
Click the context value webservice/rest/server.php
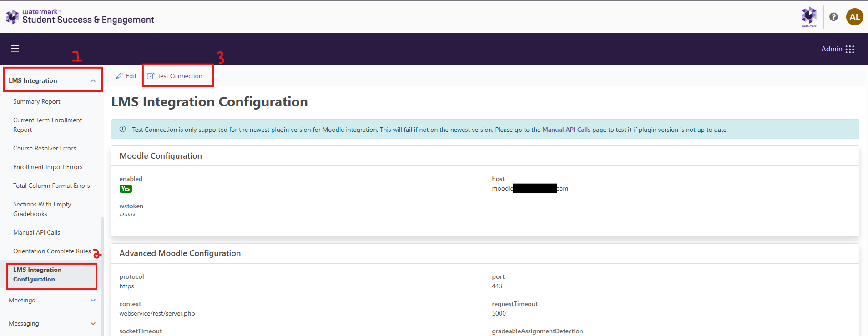157,313
